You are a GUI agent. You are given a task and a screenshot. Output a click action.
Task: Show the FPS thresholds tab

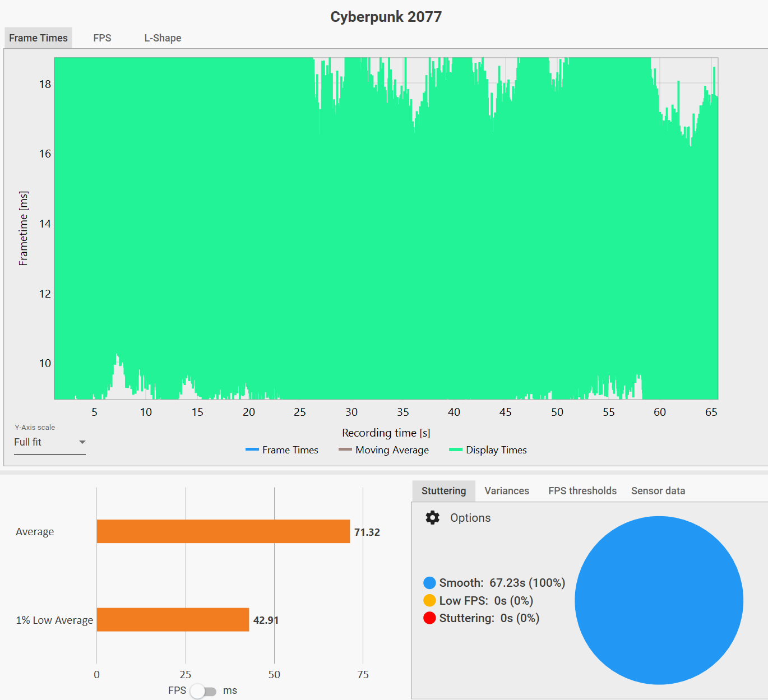(582, 491)
